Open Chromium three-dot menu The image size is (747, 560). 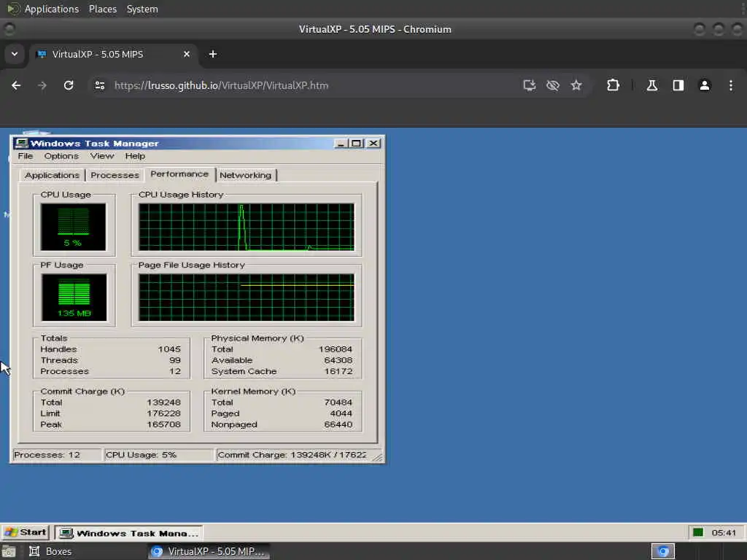731,85
